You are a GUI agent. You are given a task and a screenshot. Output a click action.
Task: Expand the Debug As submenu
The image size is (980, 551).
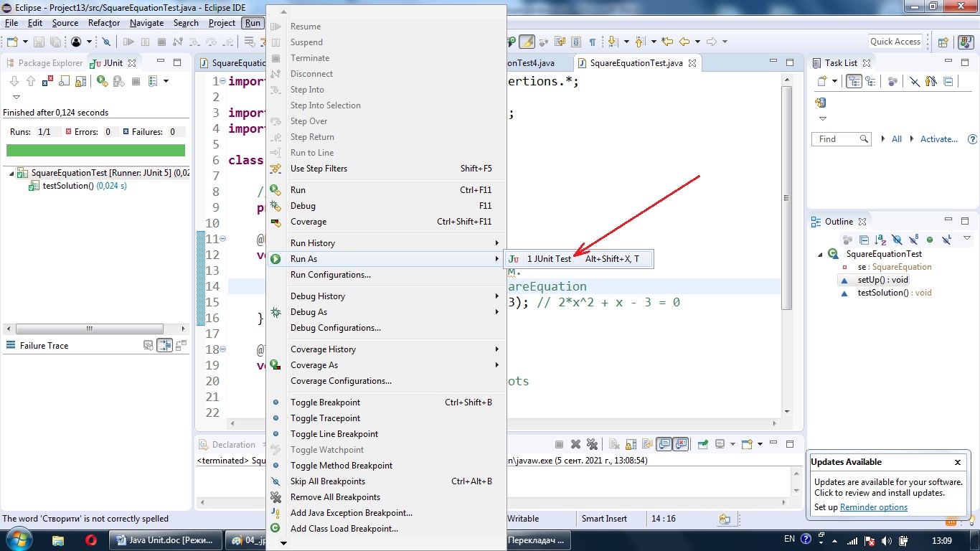pyautogui.click(x=312, y=311)
